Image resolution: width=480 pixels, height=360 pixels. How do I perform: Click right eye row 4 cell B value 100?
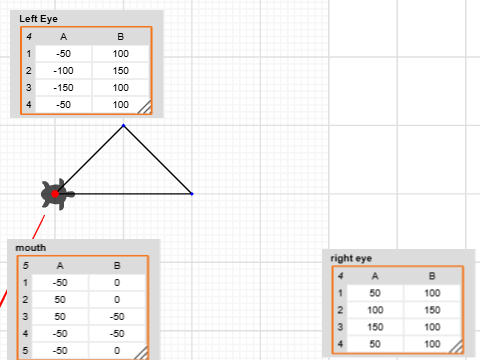pos(432,344)
